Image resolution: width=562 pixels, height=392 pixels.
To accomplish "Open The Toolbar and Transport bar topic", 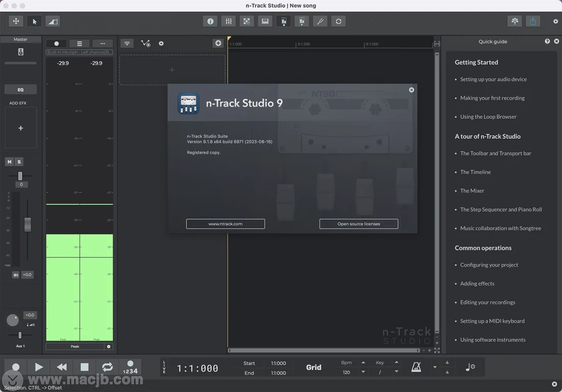I will [496, 153].
